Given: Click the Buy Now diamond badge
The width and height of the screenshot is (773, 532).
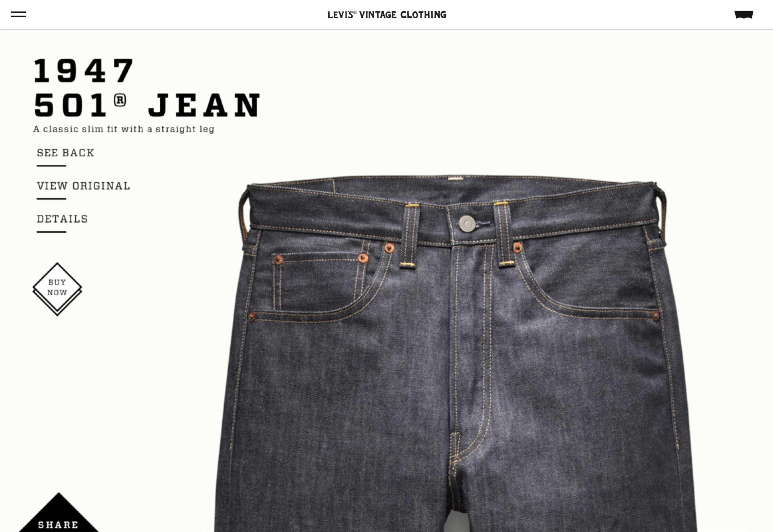Looking at the screenshot, I should tap(57, 289).
